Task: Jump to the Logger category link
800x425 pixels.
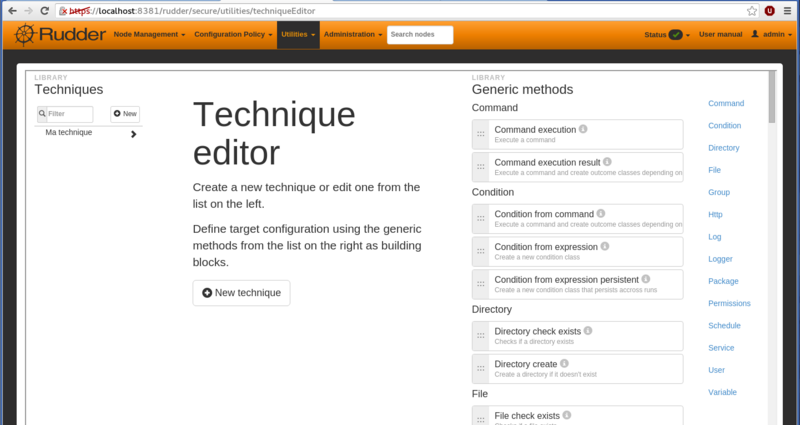Action: (720, 259)
